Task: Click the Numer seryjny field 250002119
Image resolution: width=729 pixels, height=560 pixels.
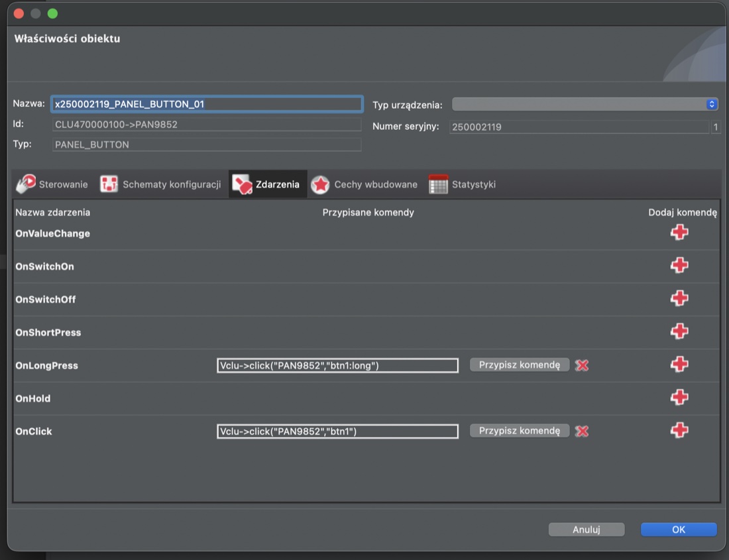Action: (x=579, y=127)
